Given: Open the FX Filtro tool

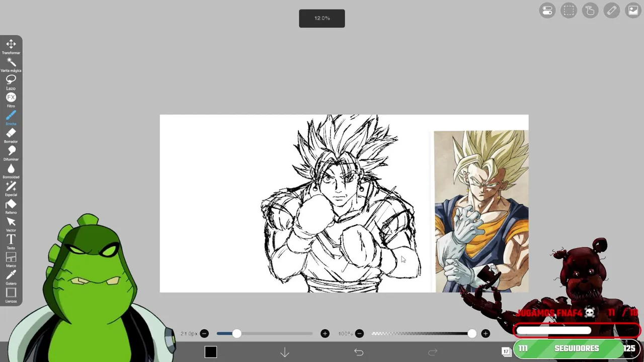Looking at the screenshot, I should point(11,100).
